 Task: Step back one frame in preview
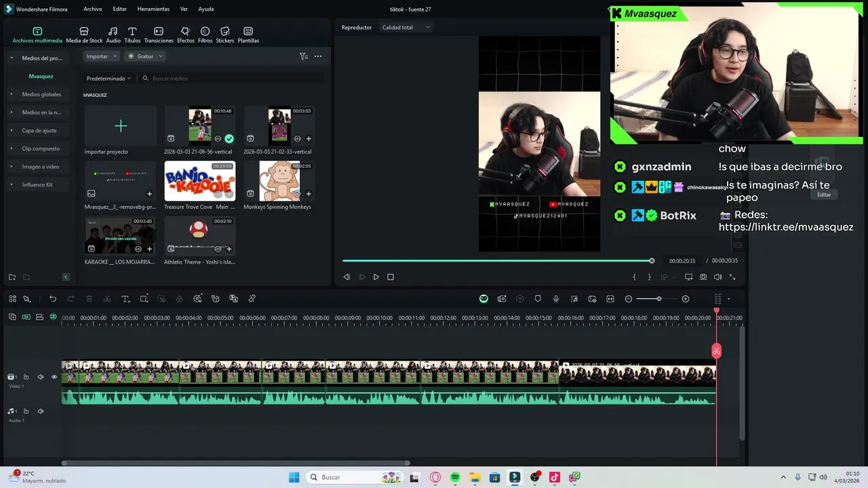click(x=347, y=277)
